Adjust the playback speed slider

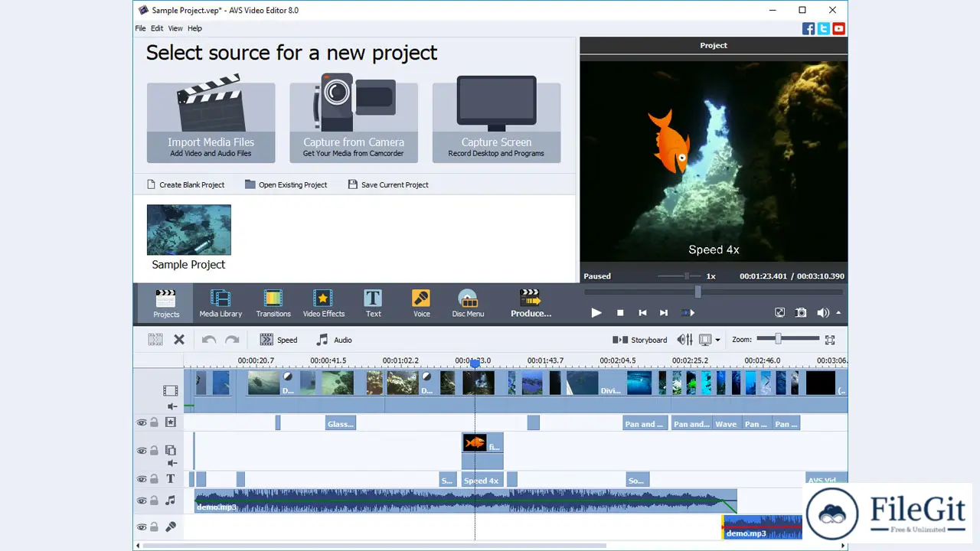(x=687, y=275)
